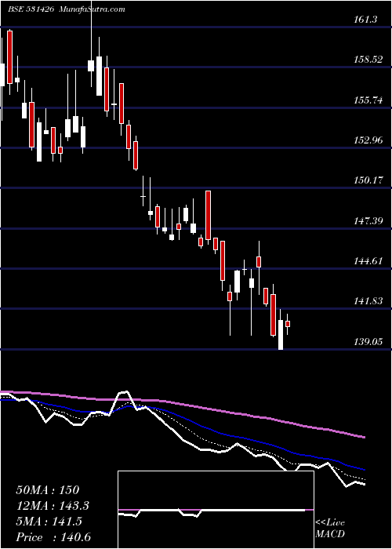The height and width of the screenshot is (549, 392).
Task: Click the BSE 531426 ticker title
Action: tap(31, 9)
